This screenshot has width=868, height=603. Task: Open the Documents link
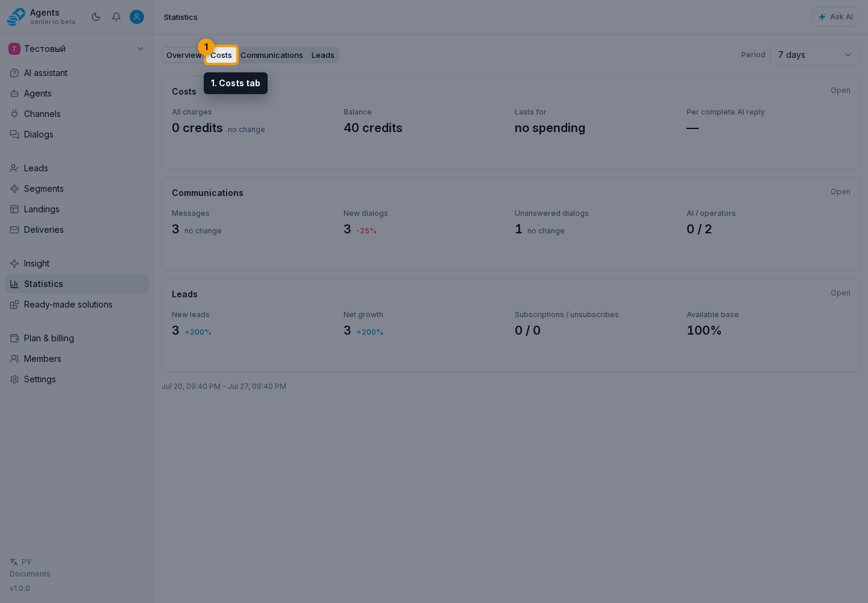coord(30,574)
